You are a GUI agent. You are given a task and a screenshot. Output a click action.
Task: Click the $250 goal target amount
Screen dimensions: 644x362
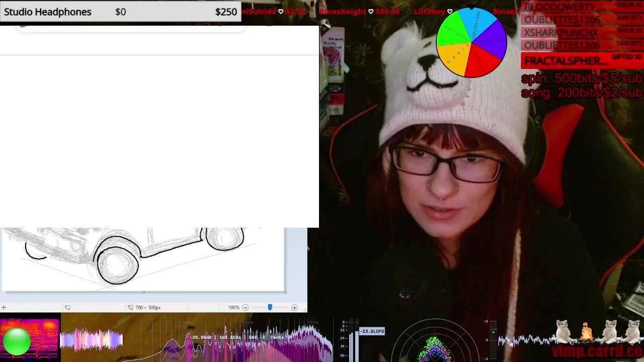(x=226, y=12)
